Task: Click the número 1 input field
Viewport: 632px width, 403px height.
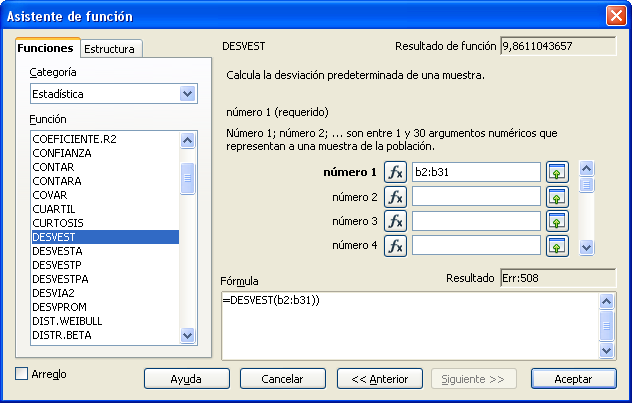Action: [475, 172]
